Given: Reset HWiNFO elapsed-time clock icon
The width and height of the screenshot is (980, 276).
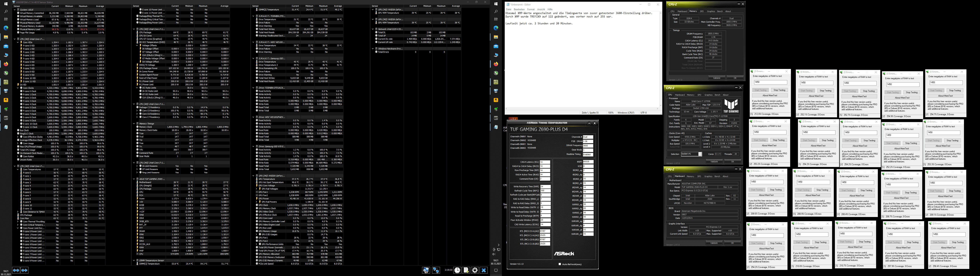Looking at the screenshot, I should [x=457, y=270].
